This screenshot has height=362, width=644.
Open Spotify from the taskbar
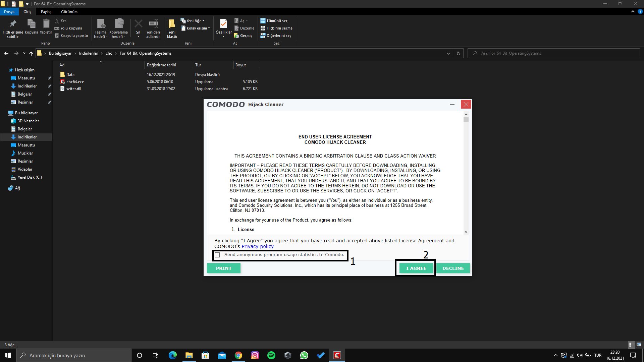271,355
